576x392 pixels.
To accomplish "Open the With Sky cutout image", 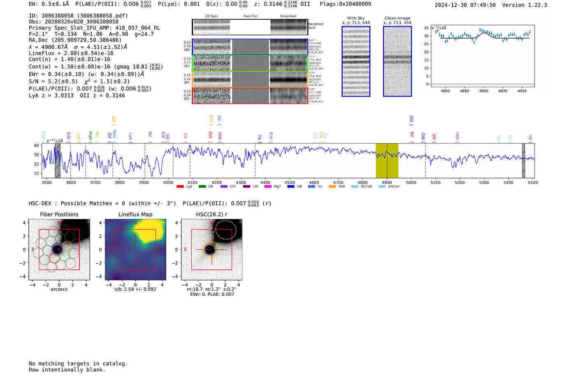I will (356, 61).
